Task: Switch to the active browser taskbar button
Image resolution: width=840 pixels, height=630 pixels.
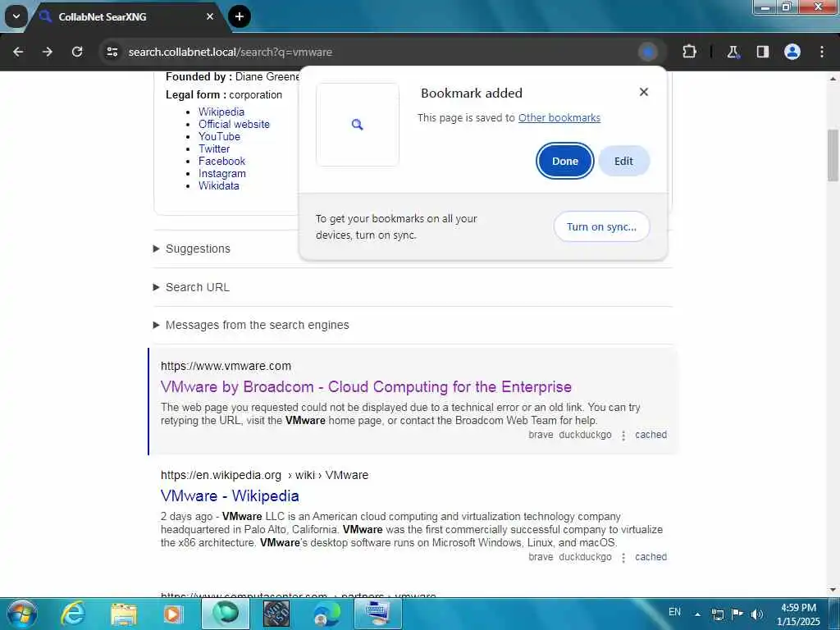Action: coord(226,614)
